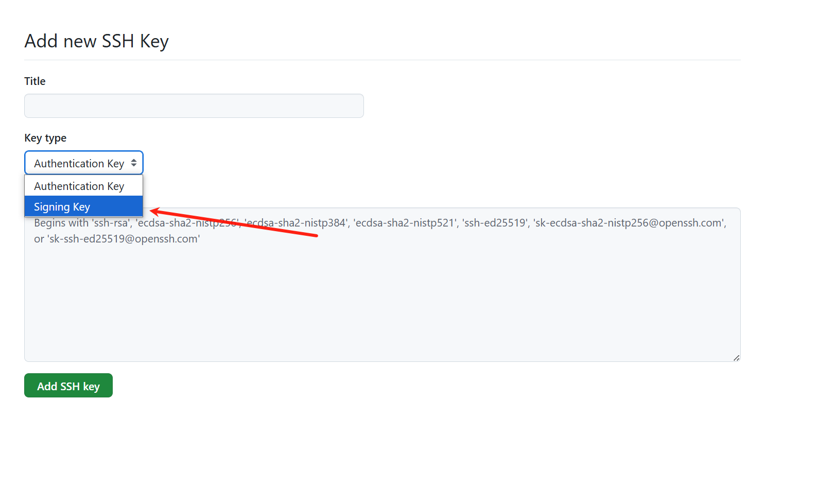Click the up-down arrows on Key type select

click(134, 163)
